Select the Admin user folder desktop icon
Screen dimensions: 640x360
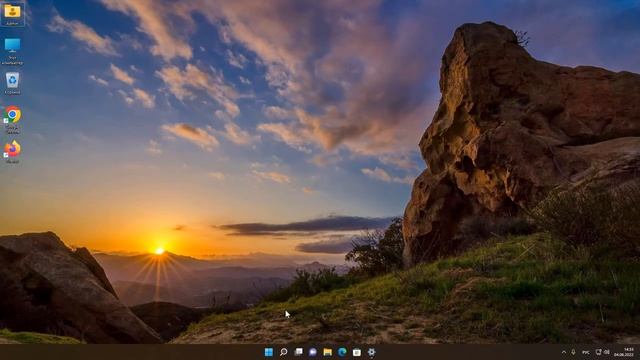(12, 14)
